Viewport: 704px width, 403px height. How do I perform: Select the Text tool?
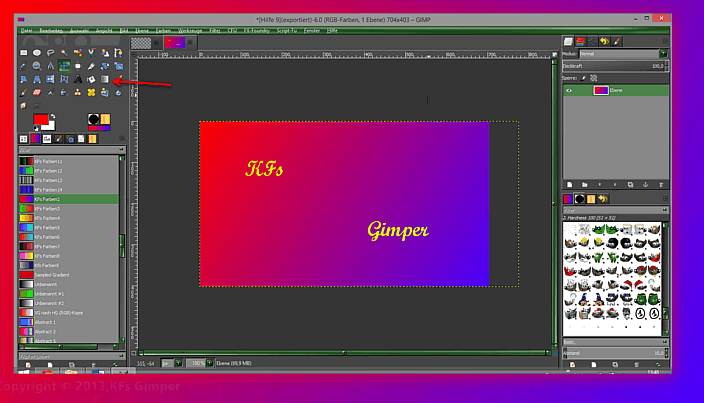[78, 79]
